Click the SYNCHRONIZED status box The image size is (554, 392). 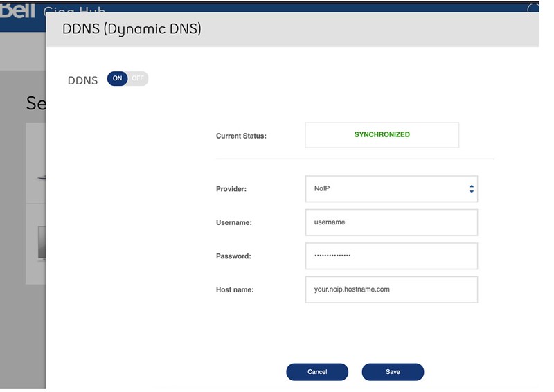pos(382,135)
